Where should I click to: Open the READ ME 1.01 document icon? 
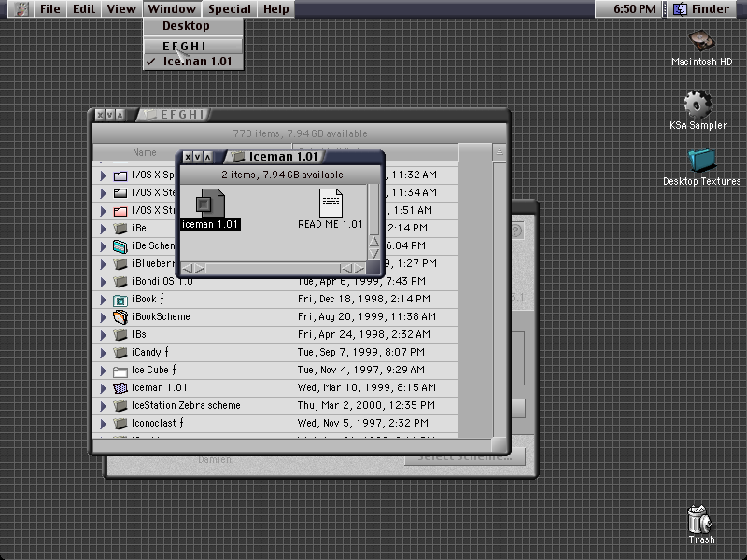point(331,203)
